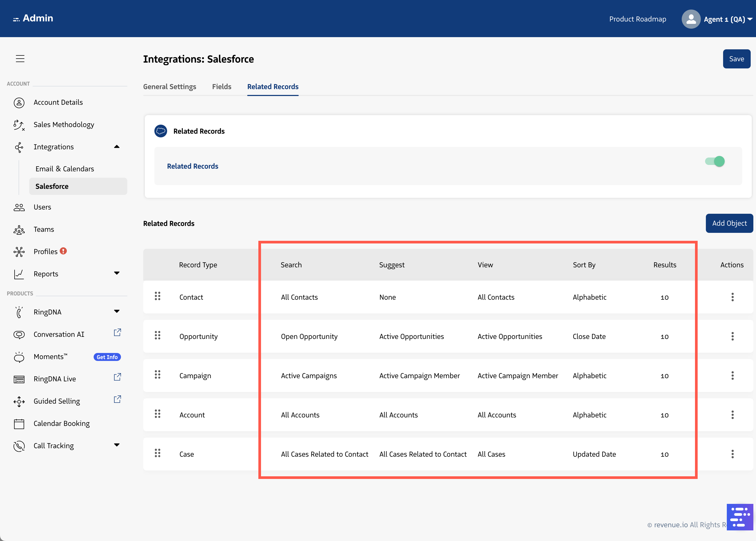This screenshot has height=541, width=756.
Task: Click the Calendar Booking sidebar icon
Action: (x=19, y=424)
